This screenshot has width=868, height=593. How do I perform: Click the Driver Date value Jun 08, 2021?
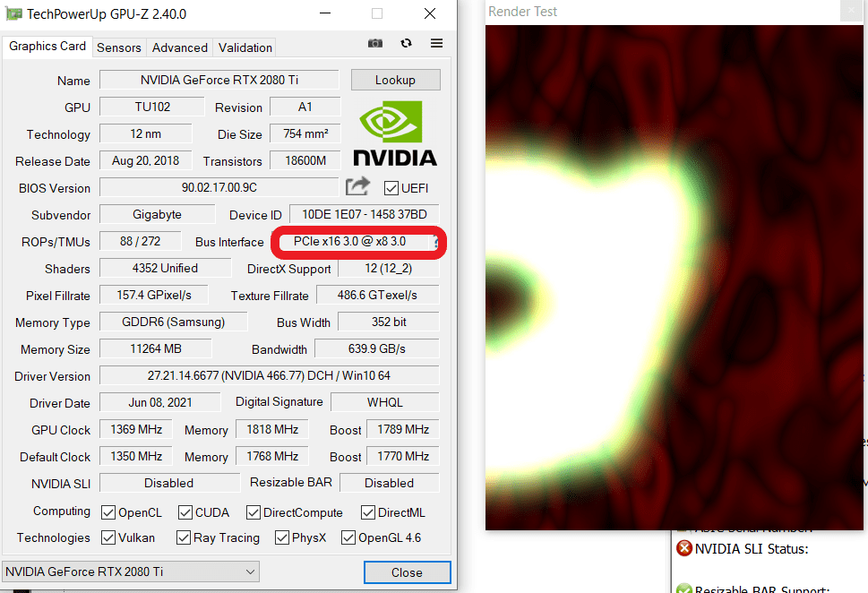click(x=160, y=402)
